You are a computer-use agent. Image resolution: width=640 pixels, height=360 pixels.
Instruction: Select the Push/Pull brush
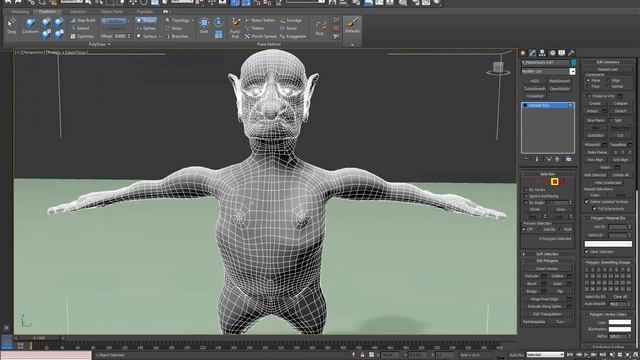pos(235,28)
